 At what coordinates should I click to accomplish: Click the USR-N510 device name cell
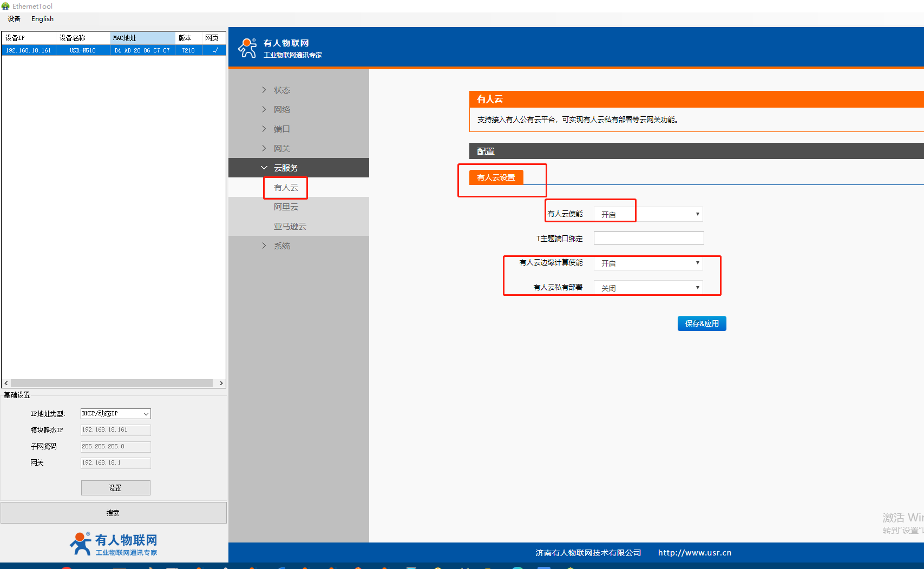point(83,50)
